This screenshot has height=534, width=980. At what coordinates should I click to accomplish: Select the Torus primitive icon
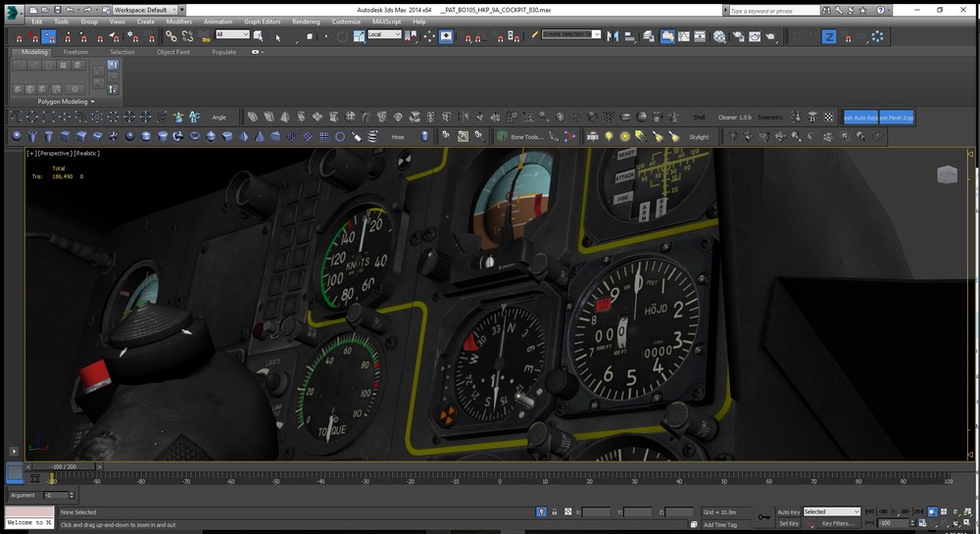pyautogui.click(x=194, y=136)
